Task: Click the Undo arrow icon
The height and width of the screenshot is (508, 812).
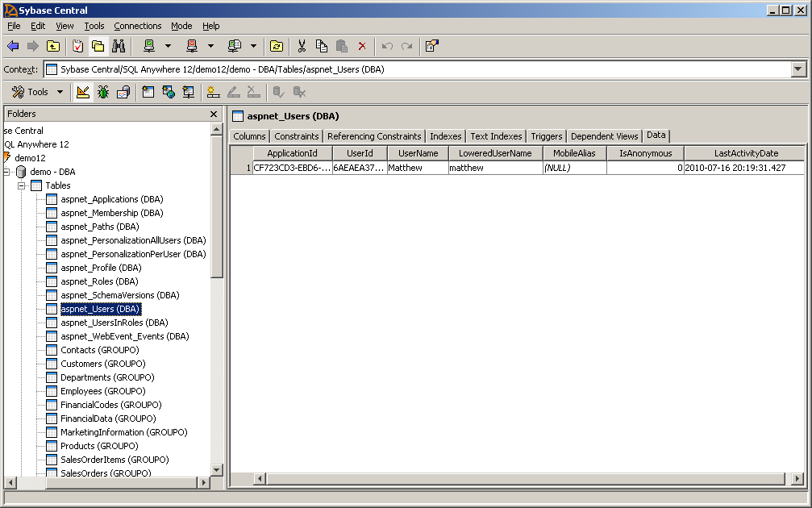Action: (387, 46)
